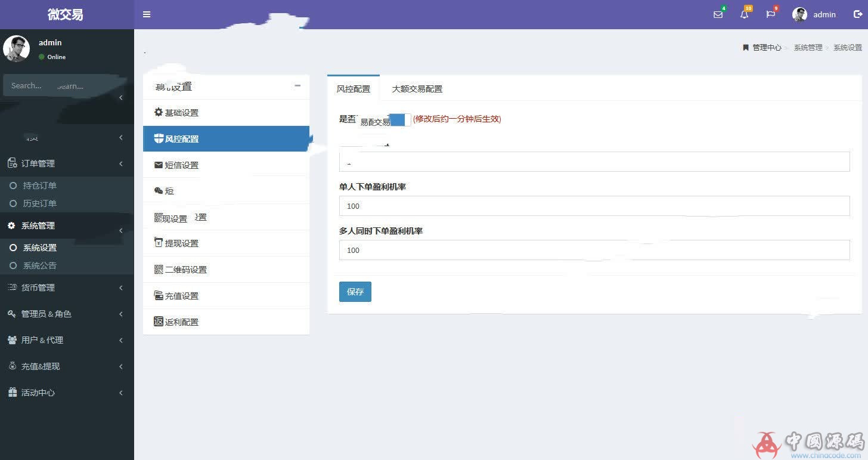This screenshot has width=868, height=460.
Task: Click the flag notification icon with red badge
Action: (x=770, y=14)
